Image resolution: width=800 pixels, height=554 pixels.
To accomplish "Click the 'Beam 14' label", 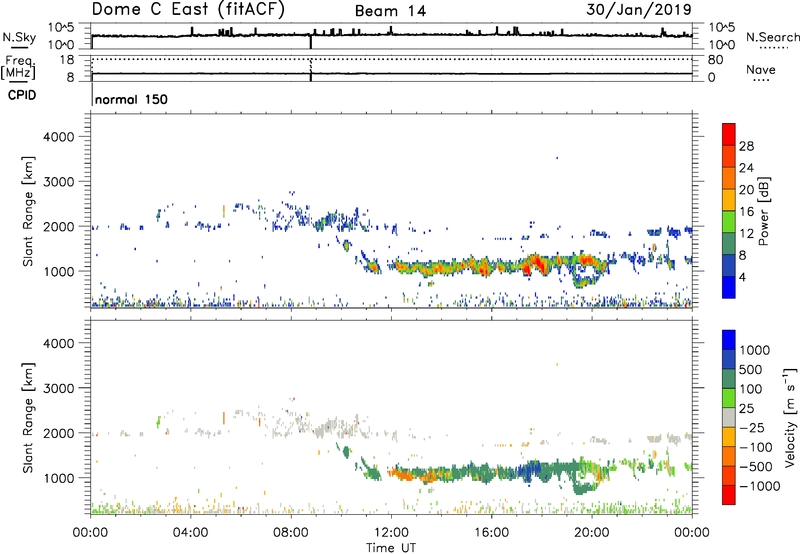I will (390, 11).
